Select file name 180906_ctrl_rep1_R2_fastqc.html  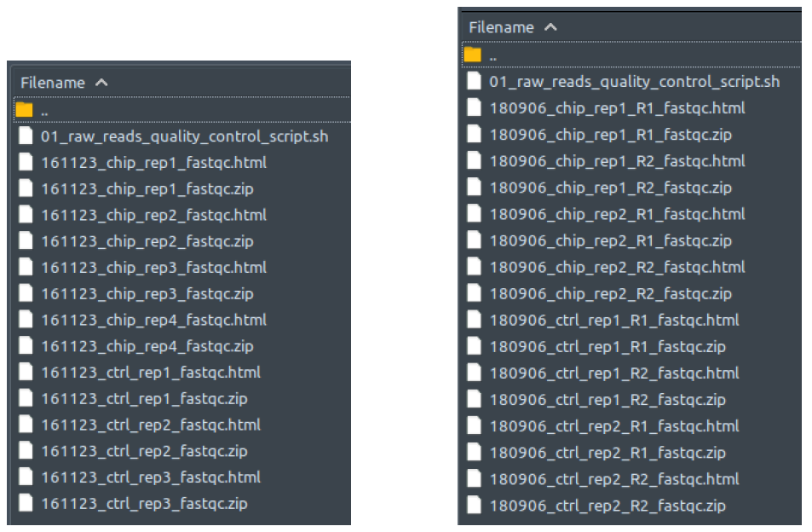point(614,373)
